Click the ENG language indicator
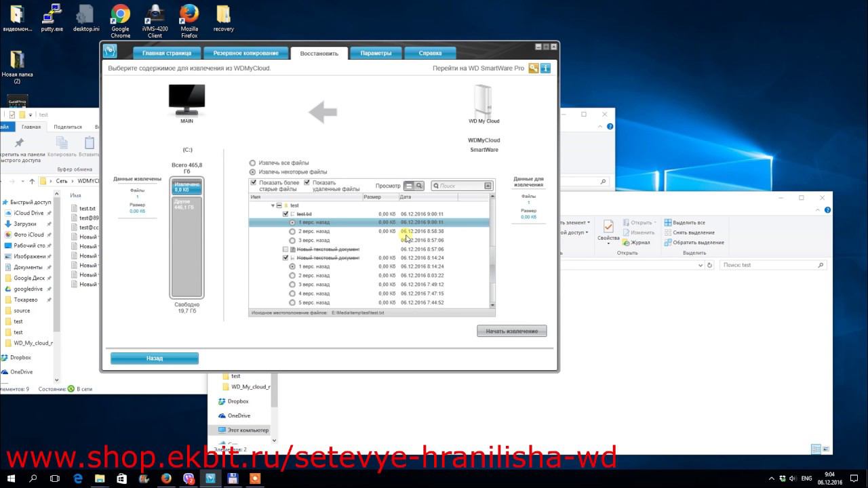 coord(807,479)
